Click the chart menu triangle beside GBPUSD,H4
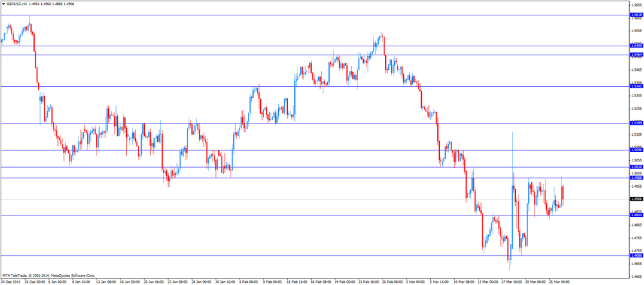 [3, 3]
